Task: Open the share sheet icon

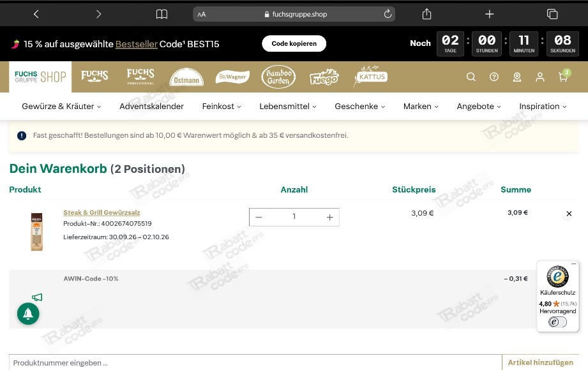Action: pyautogui.click(x=426, y=14)
